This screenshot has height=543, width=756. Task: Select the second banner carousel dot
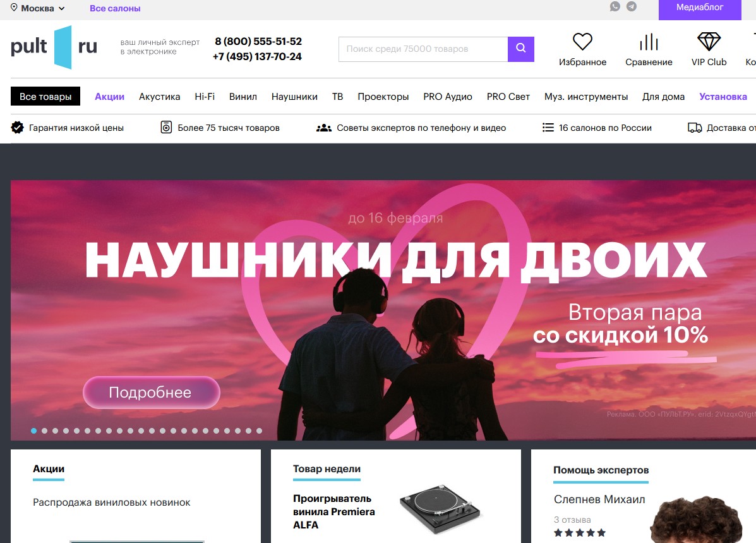[44, 430]
